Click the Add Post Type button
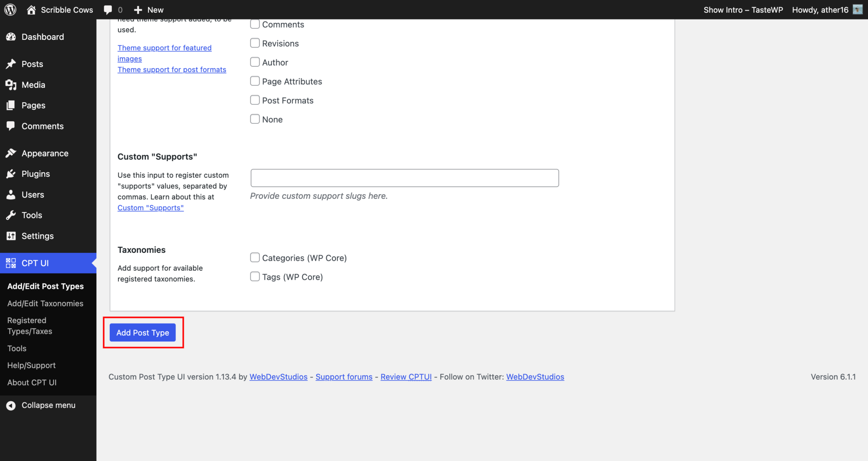The height and width of the screenshot is (461, 868). click(x=143, y=332)
